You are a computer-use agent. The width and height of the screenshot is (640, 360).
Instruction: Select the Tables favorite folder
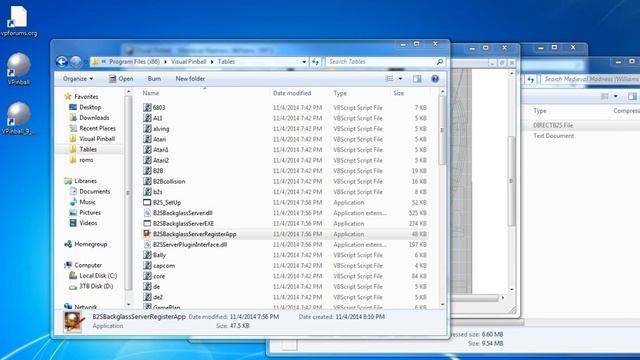click(83, 149)
